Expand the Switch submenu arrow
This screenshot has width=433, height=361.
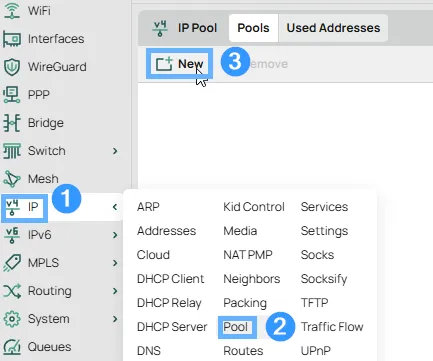[x=115, y=151]
